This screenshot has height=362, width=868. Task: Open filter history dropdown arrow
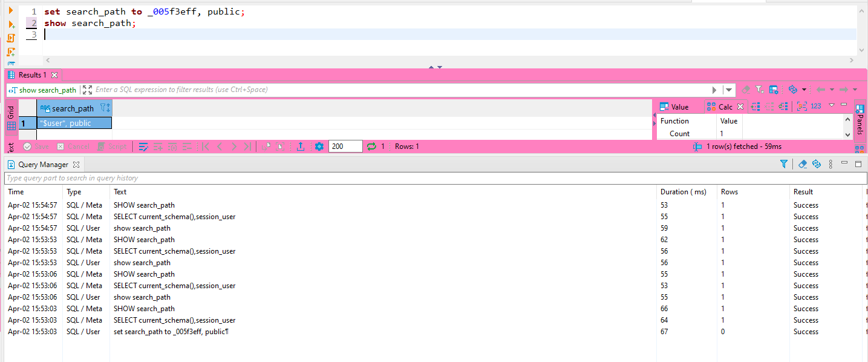coord(729,90)
